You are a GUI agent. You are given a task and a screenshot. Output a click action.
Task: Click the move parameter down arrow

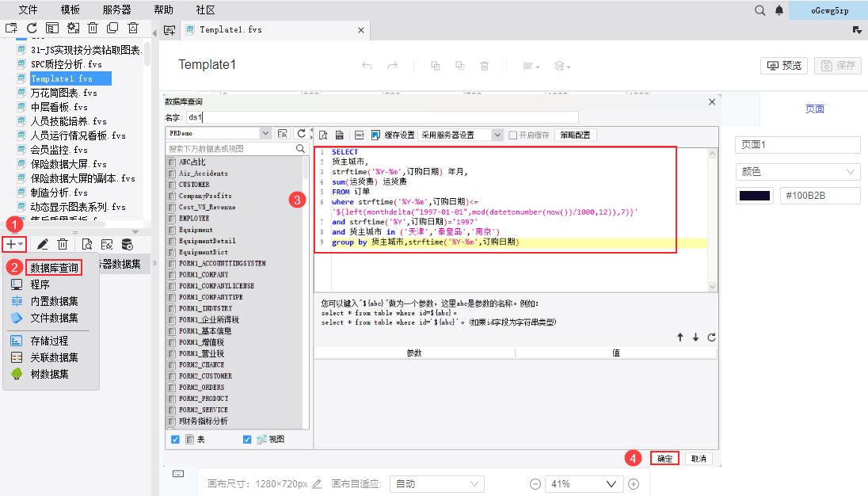pyautogui.click(x=695, y=337)
